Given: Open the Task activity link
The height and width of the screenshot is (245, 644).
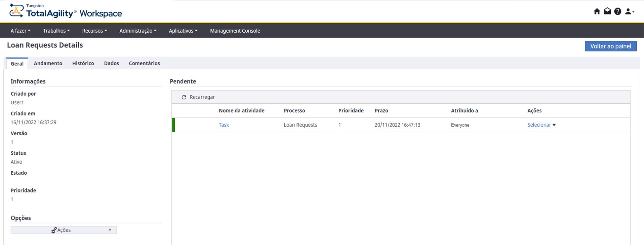Looking at the screenshot, I should 224,125.
